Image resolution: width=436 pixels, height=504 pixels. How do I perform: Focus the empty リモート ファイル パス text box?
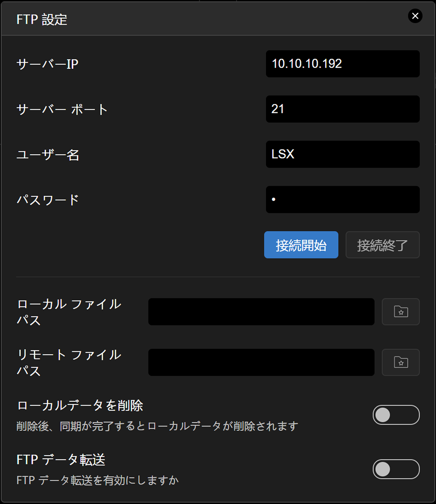pos(261,362)
